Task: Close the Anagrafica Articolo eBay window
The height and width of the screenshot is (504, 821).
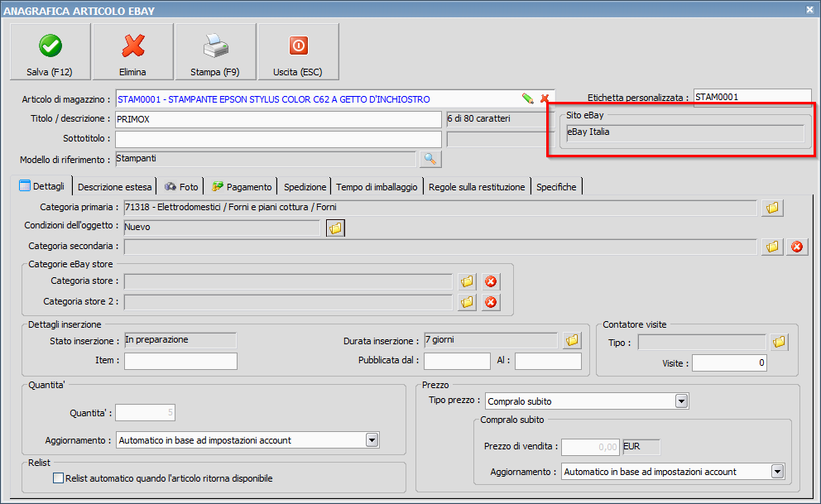Action: [809, 10]
